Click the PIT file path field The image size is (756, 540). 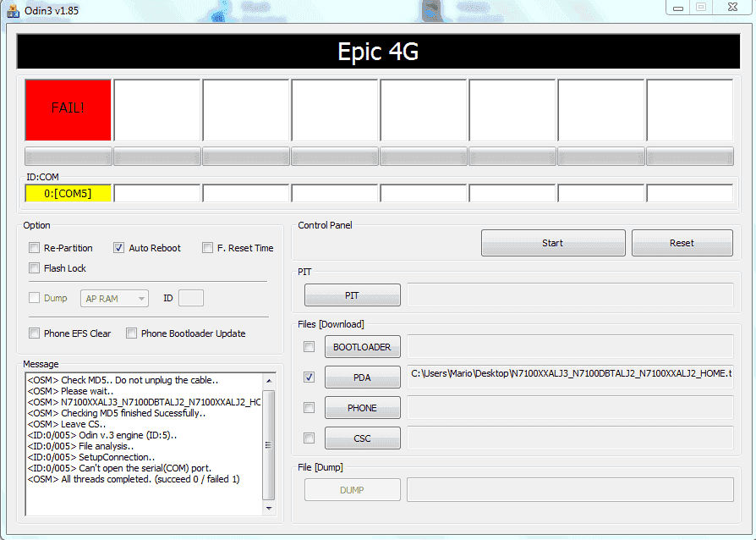[x=570, y=295]
